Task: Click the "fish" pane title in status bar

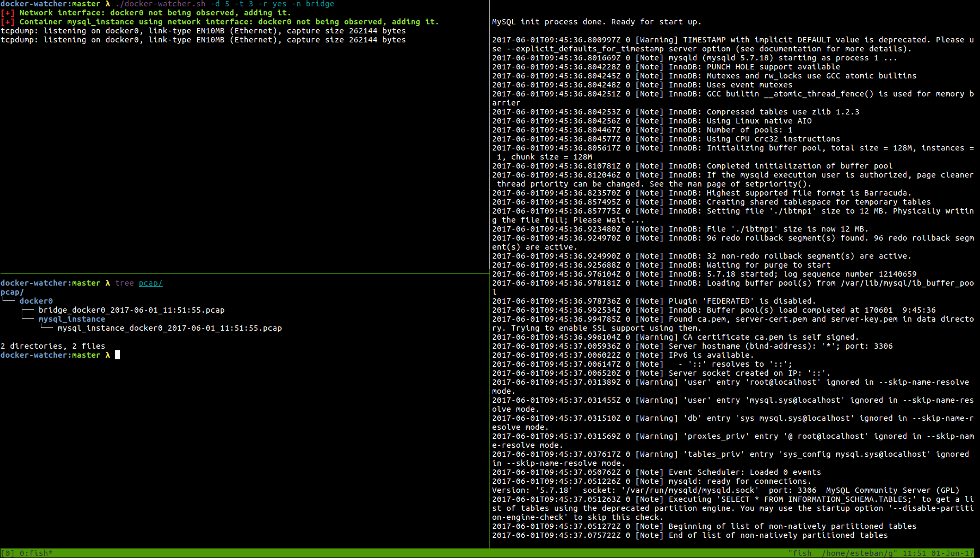Action: [x=800, y=553]
